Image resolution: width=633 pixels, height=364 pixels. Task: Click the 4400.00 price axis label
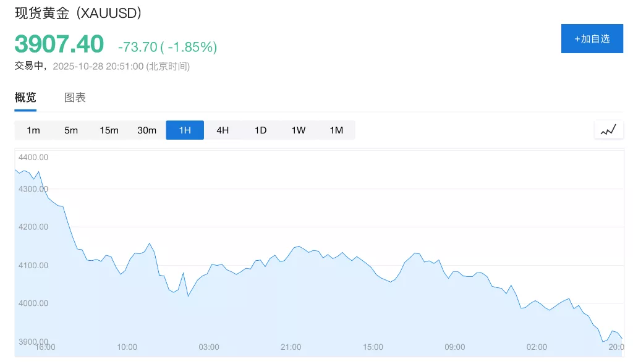[33, 158]
